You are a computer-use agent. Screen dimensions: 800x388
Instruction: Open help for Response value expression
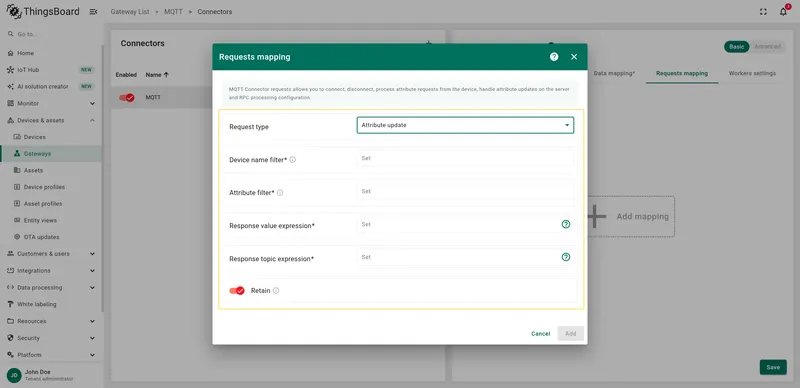(x=566, y=224)
